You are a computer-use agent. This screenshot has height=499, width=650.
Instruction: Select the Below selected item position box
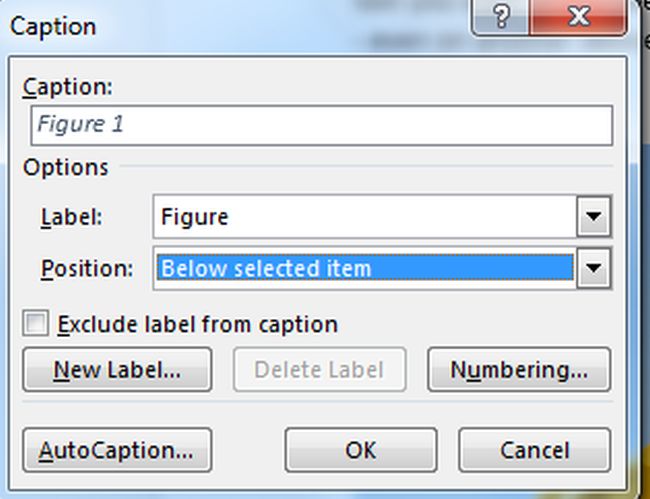(x=366, y=268)
